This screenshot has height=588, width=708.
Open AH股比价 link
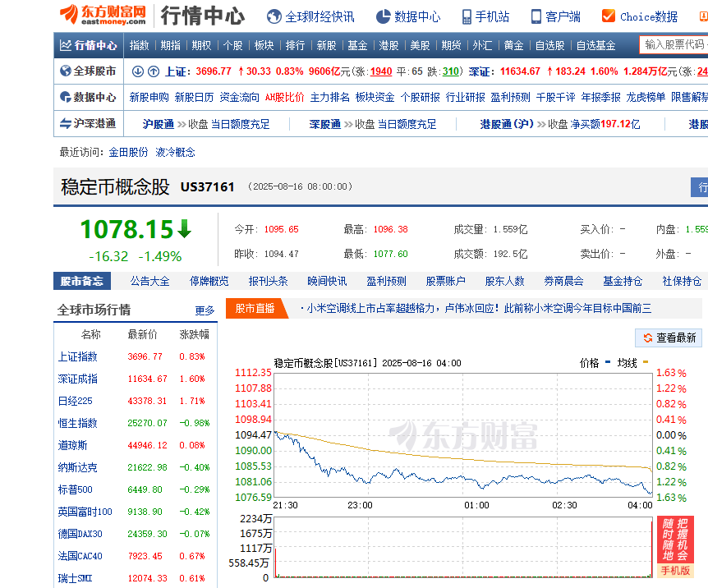pos(284,97)
